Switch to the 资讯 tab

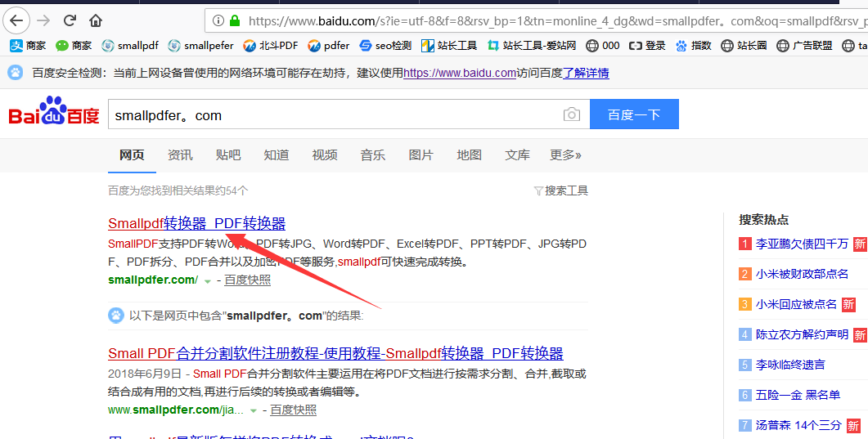(180, 155)
